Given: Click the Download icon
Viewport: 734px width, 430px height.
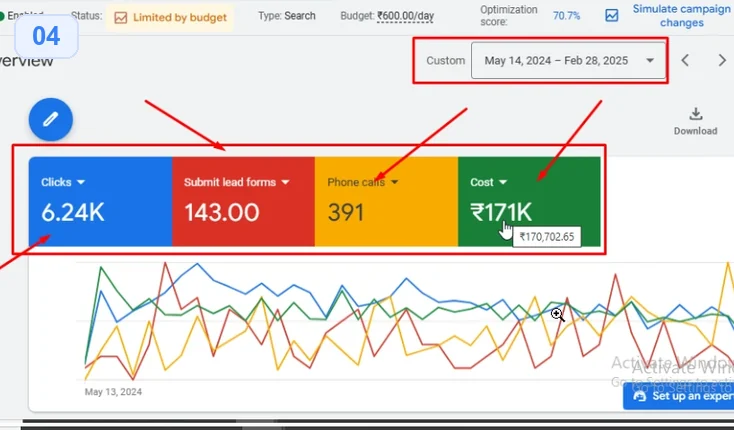Looking at the screenshot, I should pos(696,114).
